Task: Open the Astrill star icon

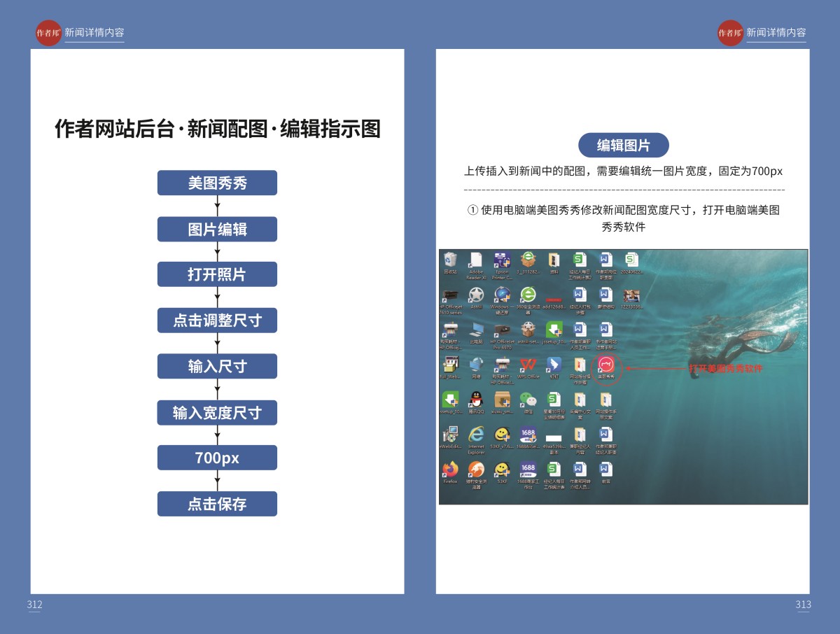Action: [x=476, y=295]
